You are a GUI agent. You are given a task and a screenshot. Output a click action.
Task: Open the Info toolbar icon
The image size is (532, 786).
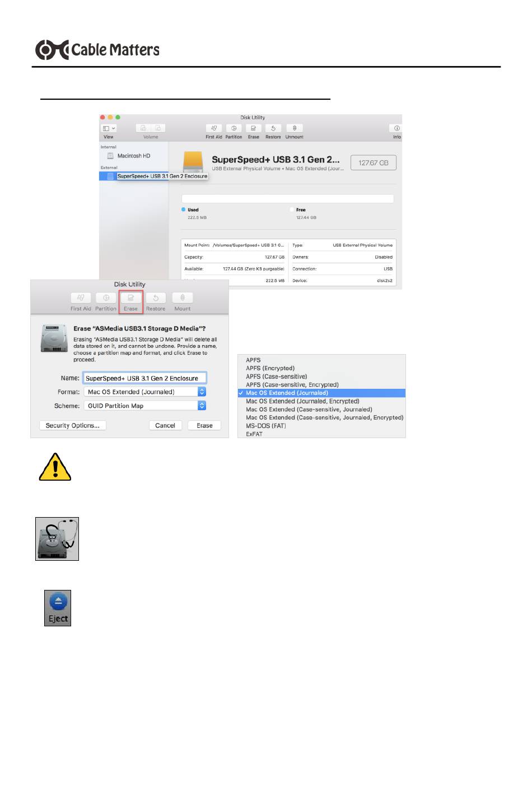tap(396, 128)
